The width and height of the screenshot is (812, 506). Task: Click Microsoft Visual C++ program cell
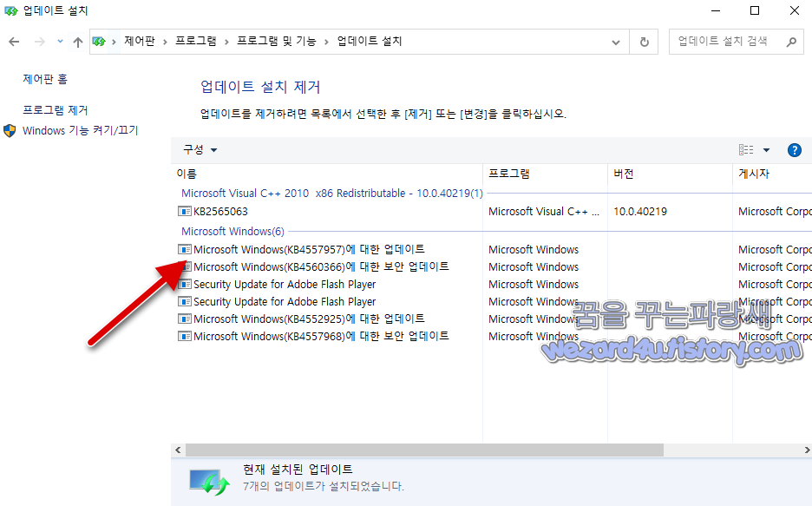point(544,211)
